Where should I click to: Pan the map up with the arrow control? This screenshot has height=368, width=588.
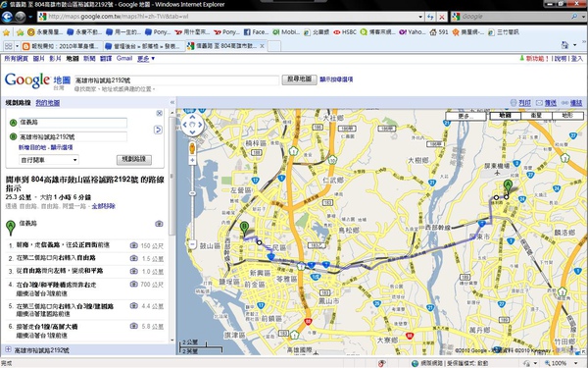tap(192, 117)
